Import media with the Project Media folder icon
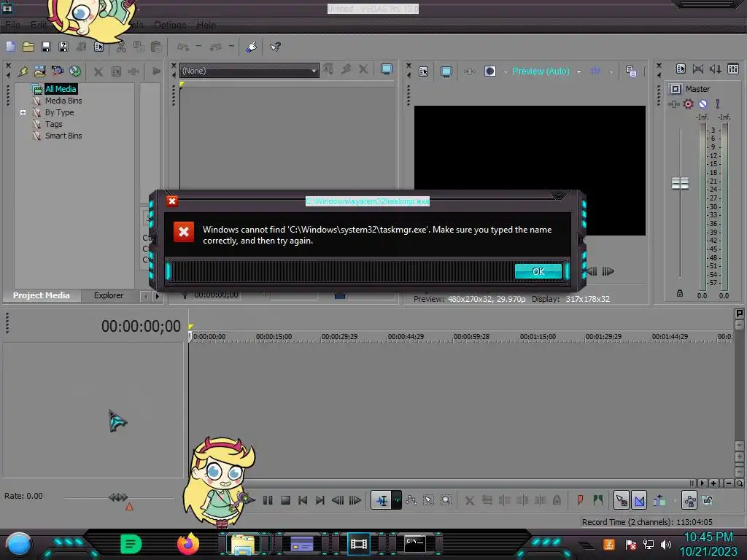The width and height of the screenshot is (747, 560). point(39,71)
